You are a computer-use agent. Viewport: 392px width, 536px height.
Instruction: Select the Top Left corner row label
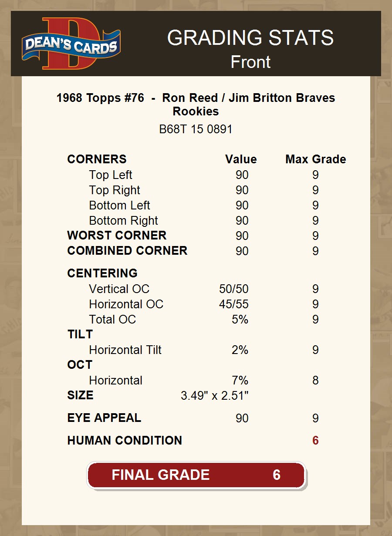pyautogui.click(x=111, y=175)
